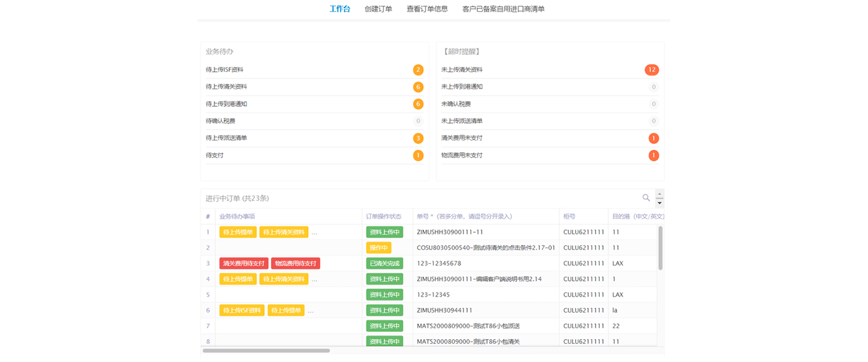The width and height of the screenshot is (868, 362).
Task: Click badge 2 next to 待上传ISF资料
Action: (418, 70)
